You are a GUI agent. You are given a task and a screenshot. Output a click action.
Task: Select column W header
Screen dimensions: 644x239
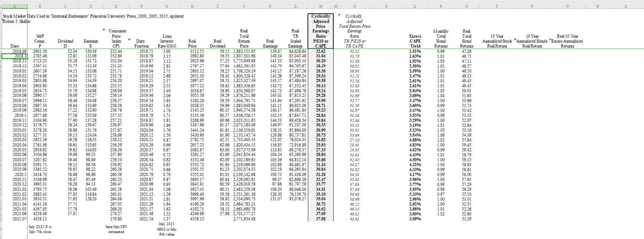(598, 6)
